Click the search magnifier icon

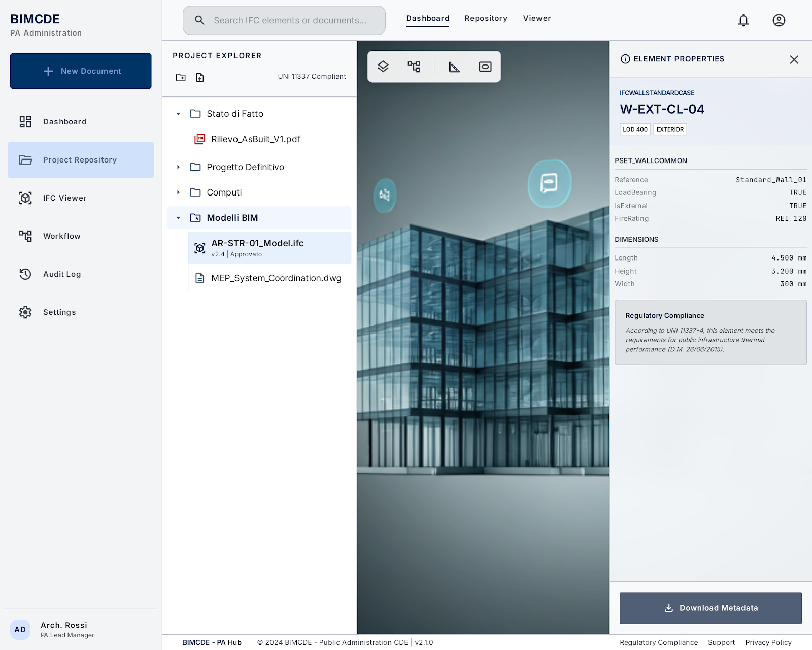pyautogui.click(x=200, y=20)
